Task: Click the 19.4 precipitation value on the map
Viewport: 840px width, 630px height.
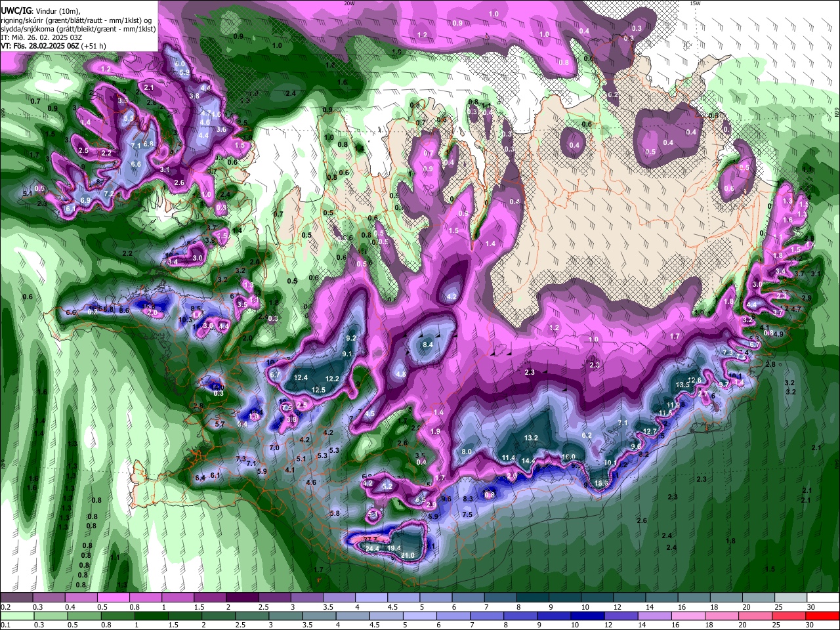Action: point(394,548)
